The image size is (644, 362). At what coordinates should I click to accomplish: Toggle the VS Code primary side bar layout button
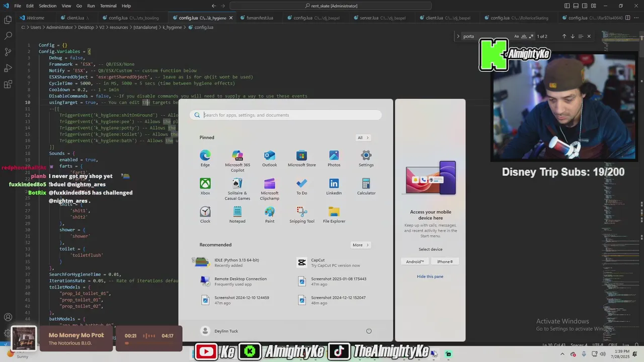point(567,6)
